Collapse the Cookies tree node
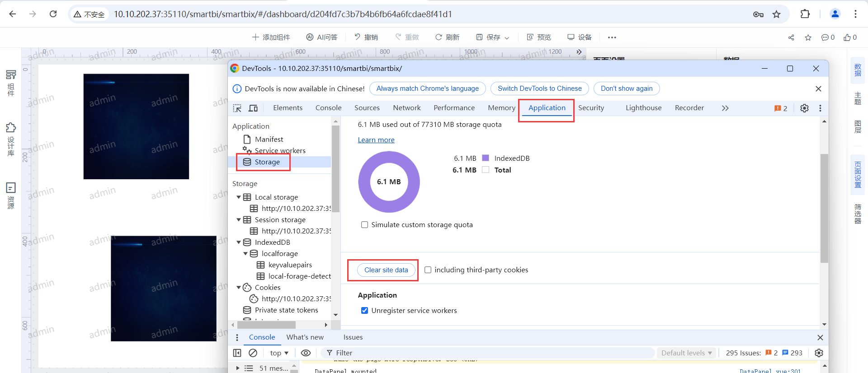 click(239, 287)
